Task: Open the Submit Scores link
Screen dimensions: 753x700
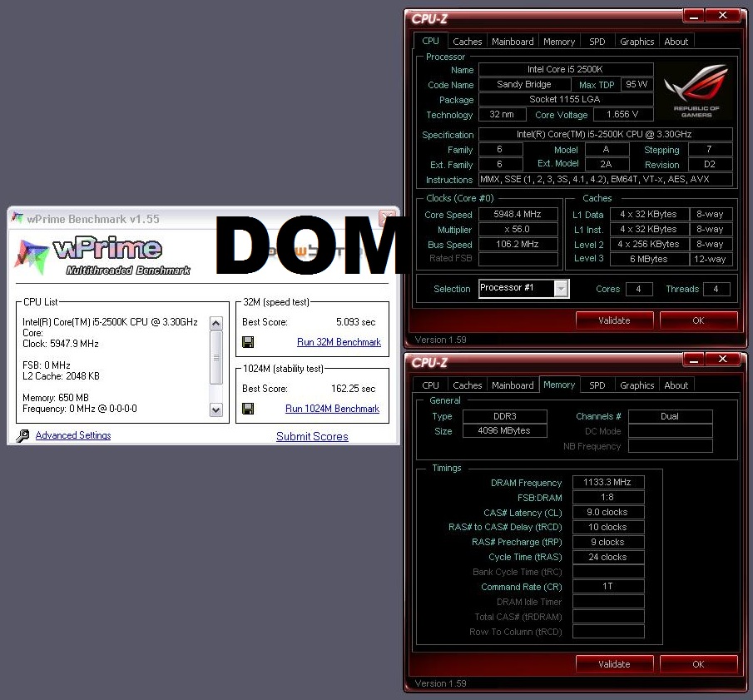Action: (x=312, y=436)
